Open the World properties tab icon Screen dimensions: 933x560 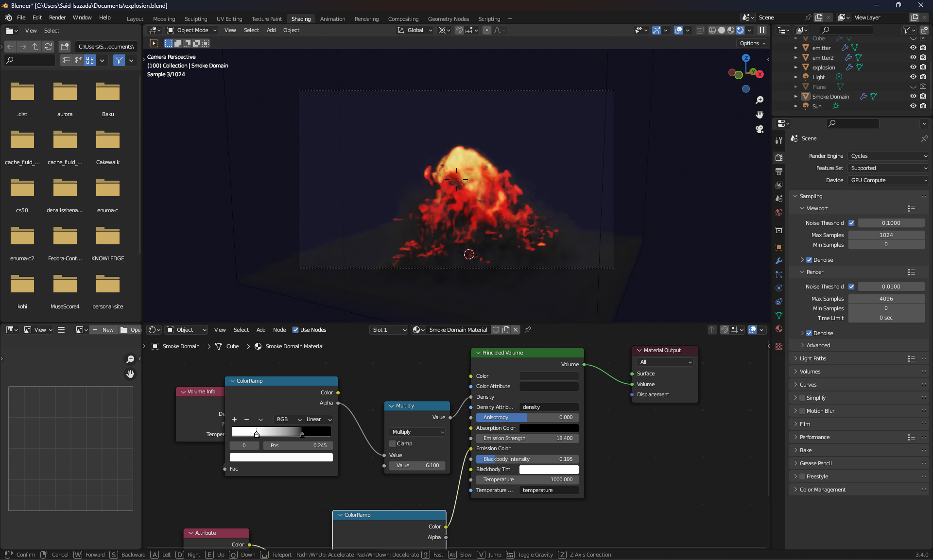pyautogui.click(x=779, y=212)
